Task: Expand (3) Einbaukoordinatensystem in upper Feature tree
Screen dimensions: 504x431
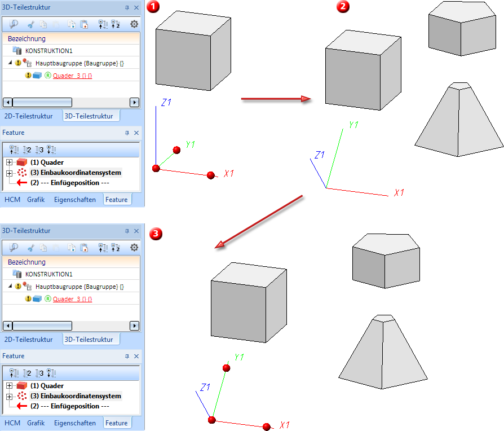Action: (x=9, y=173)
